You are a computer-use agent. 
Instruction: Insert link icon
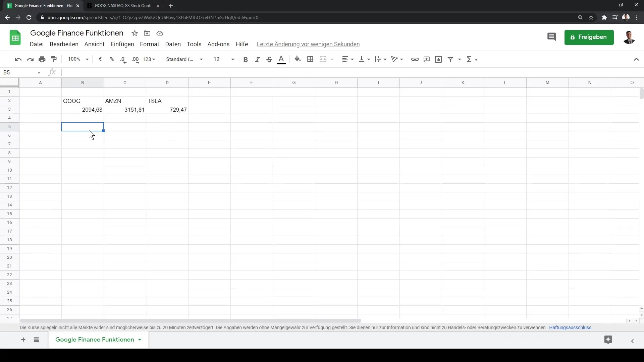(x=415, y=59)
